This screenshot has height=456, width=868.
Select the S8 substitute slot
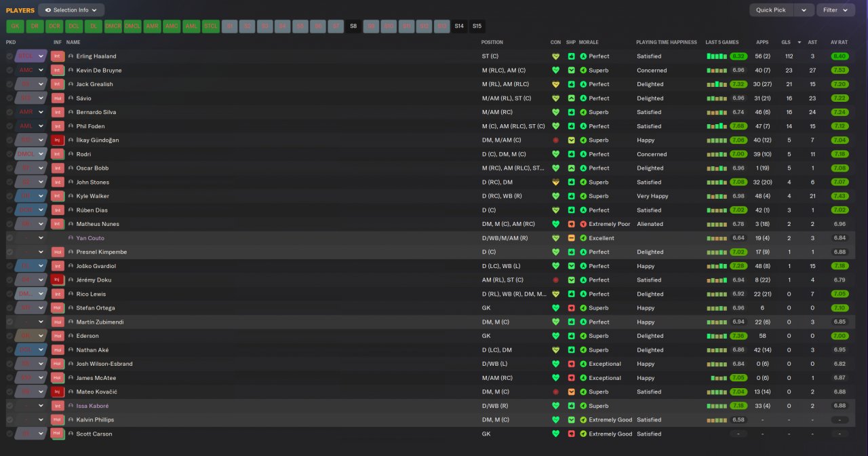[353, 26]
